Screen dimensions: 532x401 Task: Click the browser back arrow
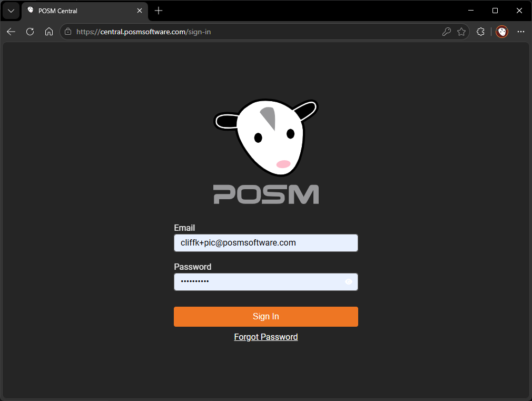coord(11,32)
